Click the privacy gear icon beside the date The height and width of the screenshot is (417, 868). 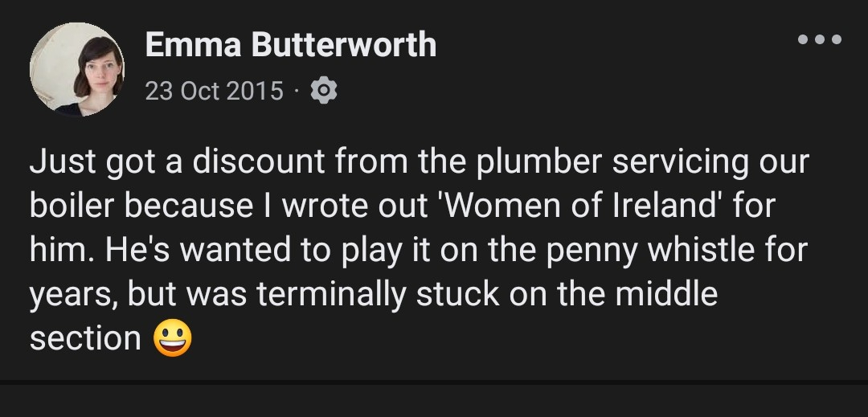tap(323, 91)
